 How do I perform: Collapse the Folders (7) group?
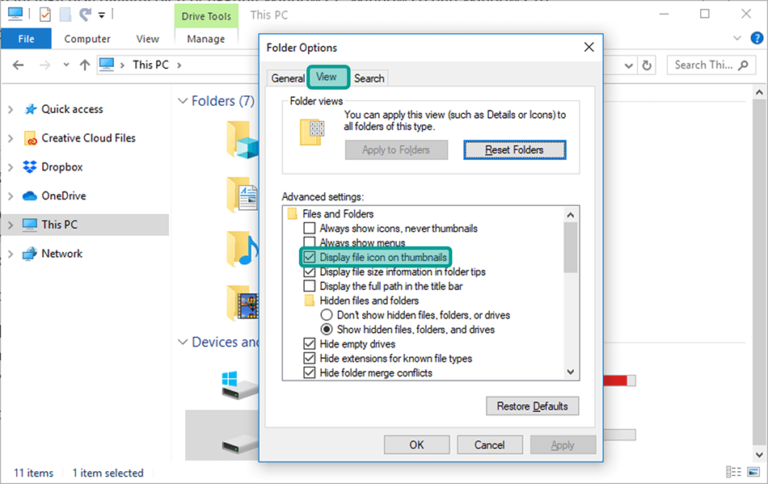tap(183, 101)
